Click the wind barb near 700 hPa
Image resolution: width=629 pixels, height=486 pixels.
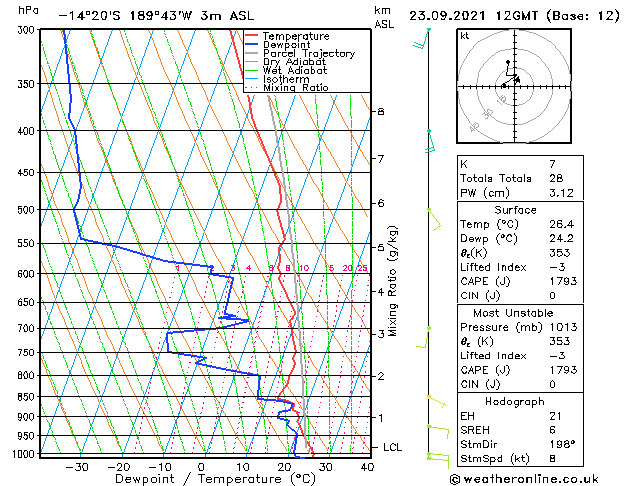(423, 337)
